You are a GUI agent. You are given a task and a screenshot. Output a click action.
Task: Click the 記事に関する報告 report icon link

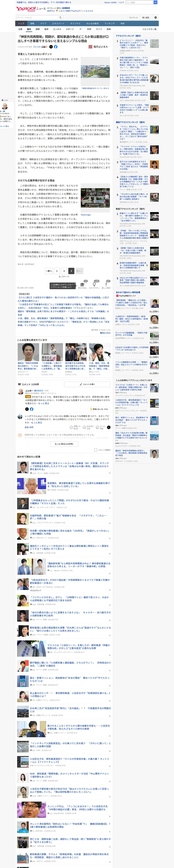26,288
